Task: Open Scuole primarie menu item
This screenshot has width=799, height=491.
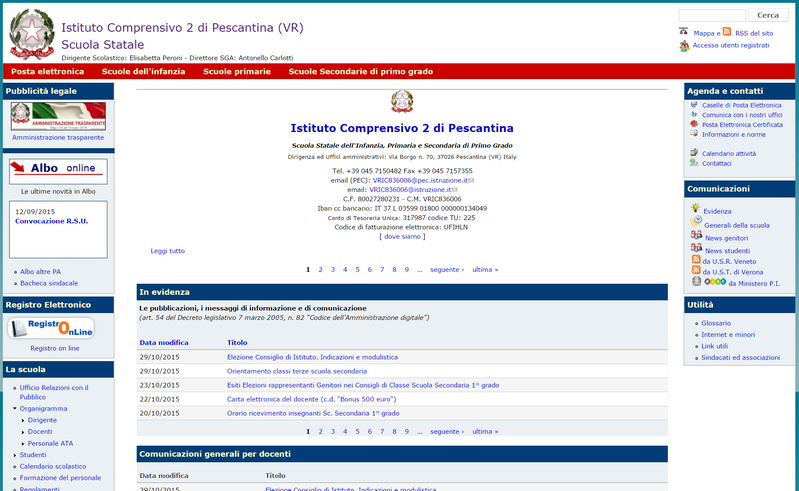Action: click(x=237, y=72)
